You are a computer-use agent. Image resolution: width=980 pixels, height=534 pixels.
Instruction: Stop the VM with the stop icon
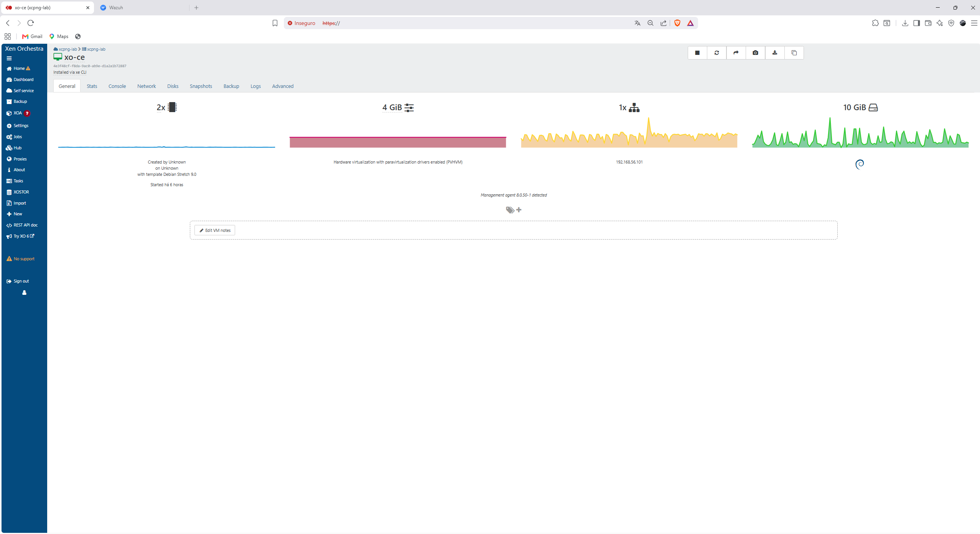click(x=697, y=53)
